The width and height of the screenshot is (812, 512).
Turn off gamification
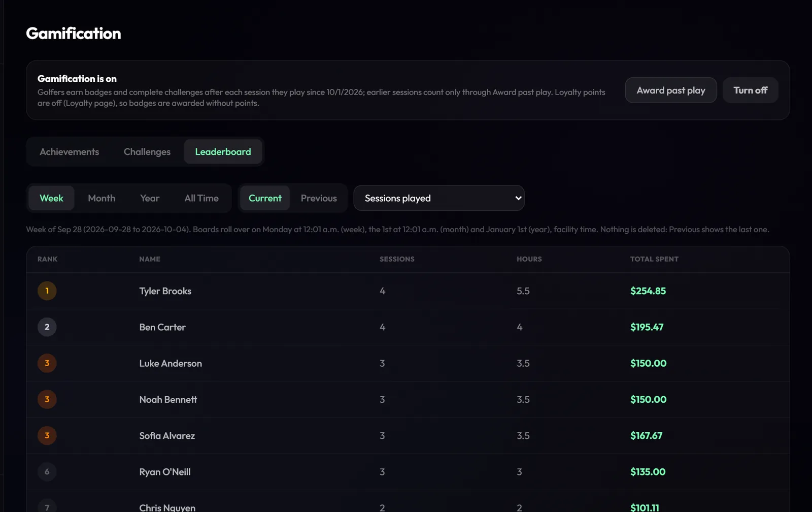[750, 90]
